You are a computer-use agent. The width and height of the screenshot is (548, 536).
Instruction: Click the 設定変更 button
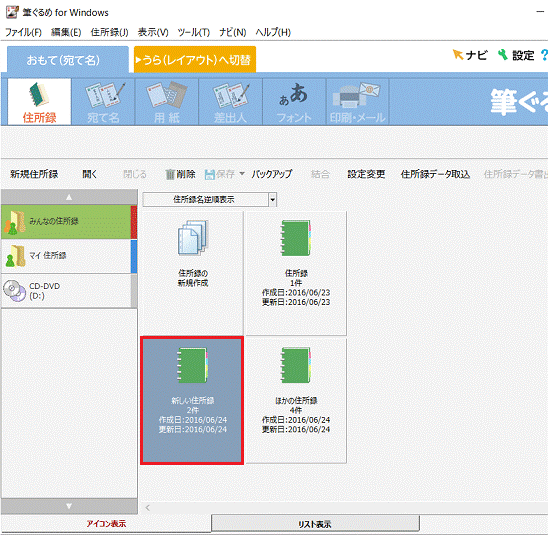[x=366, y=174]
